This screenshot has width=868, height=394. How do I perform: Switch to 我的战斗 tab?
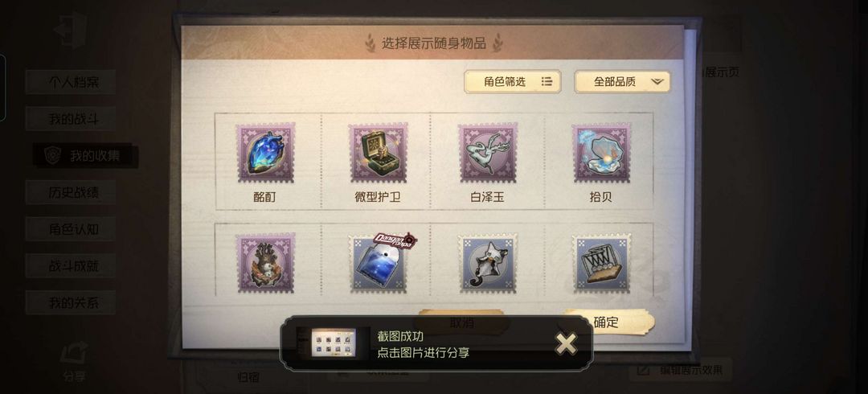[71, 118]
